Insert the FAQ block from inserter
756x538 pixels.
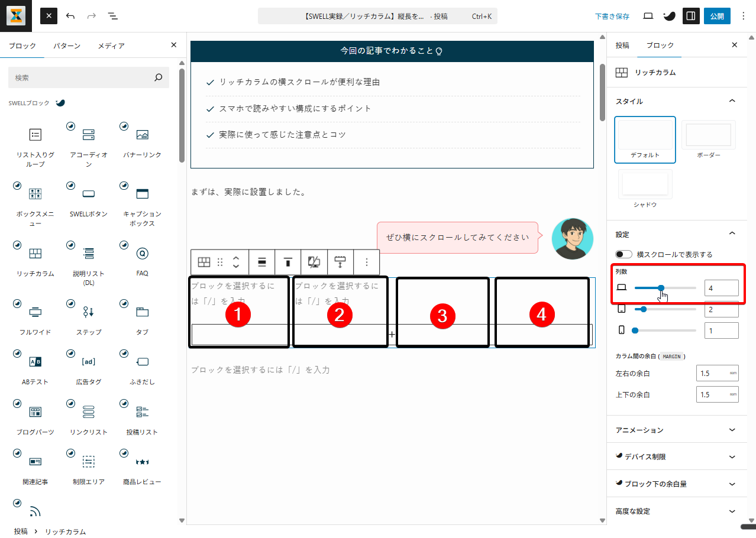(142, 260)
